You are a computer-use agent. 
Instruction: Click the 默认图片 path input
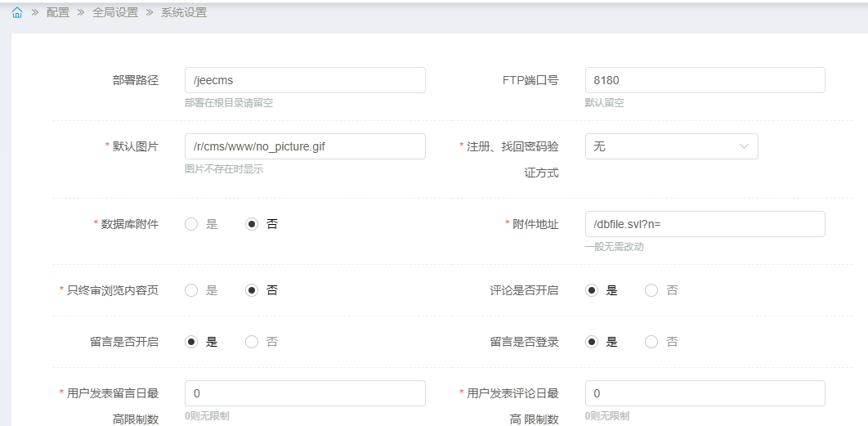305,146
